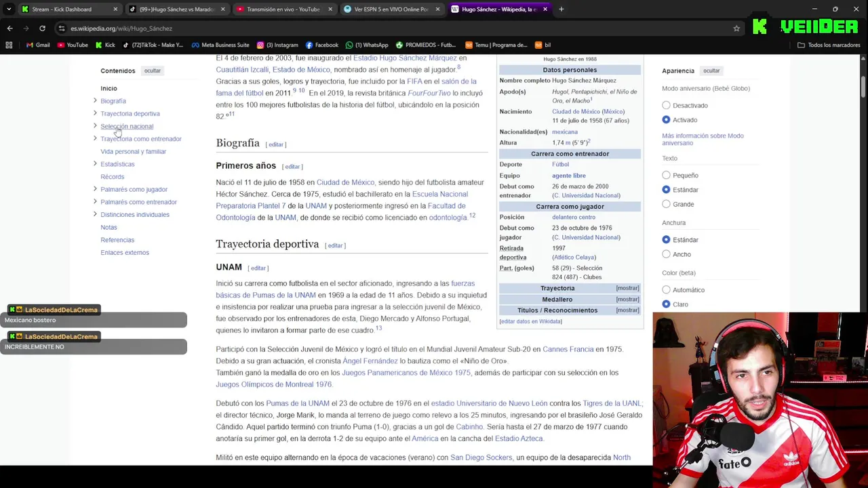Reload the Wikipedia page
The height and width of the screenshot is (488, 868).
[42, 28]
